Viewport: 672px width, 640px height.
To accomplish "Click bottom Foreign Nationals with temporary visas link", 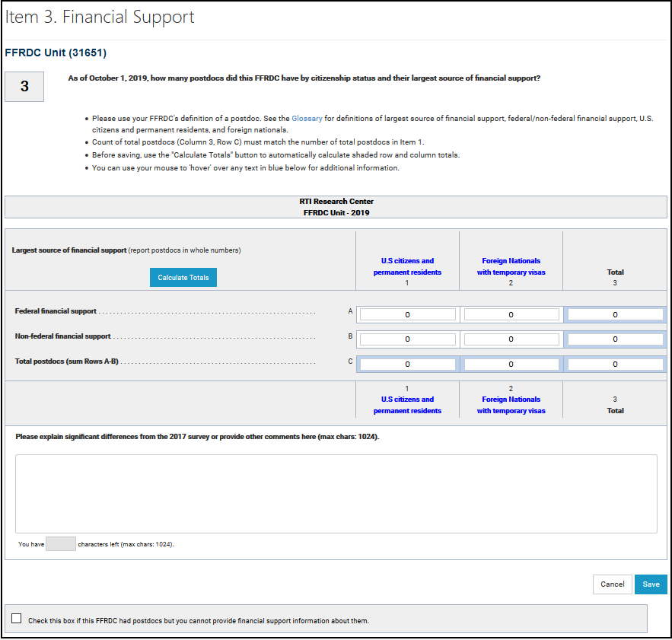I will click(x=511, y=405).
